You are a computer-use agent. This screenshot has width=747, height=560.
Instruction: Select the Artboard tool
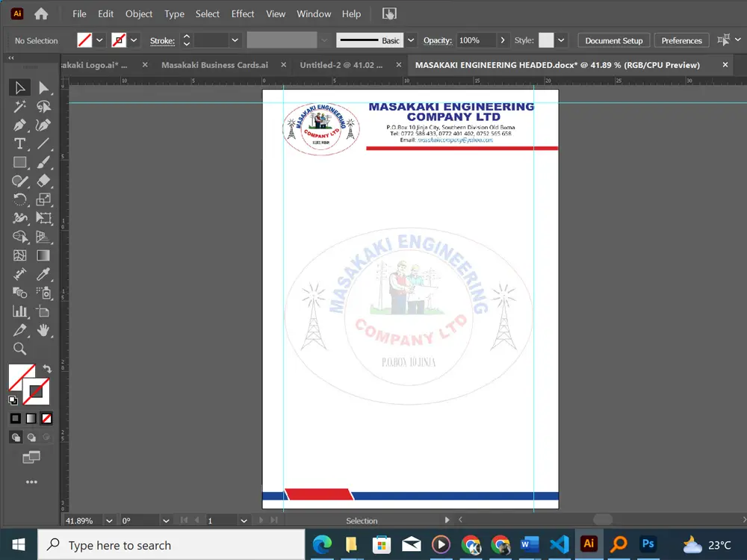tap(43, 311)
